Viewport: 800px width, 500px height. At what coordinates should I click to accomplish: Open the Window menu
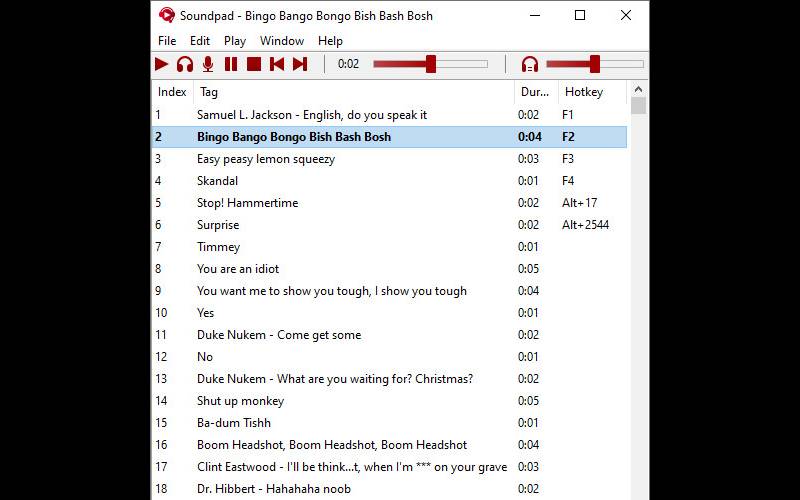click(282, 41)
